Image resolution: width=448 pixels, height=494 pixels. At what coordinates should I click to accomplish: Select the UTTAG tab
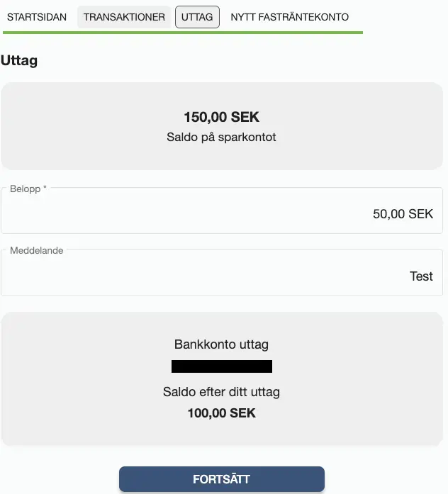197,16
